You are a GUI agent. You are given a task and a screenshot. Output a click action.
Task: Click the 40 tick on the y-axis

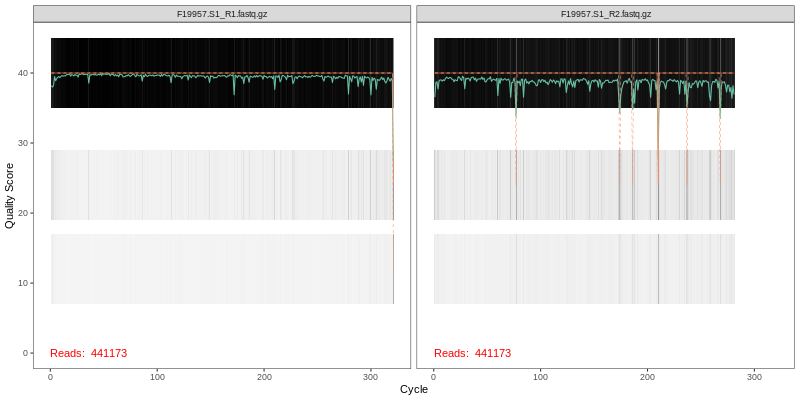coord(21,73)
